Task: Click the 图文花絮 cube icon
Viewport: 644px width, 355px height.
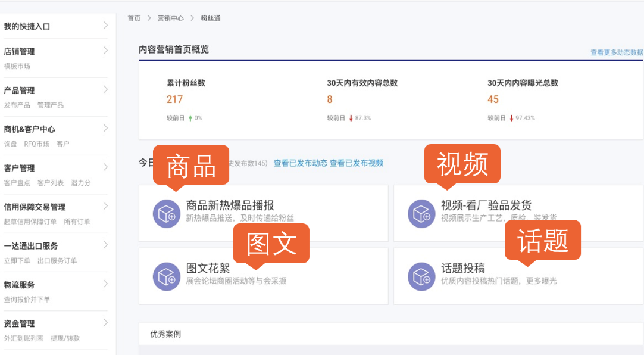Action: pos(167,276)
